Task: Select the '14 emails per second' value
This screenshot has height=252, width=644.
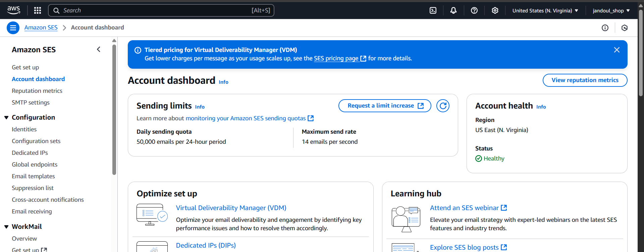Action: 330,142
